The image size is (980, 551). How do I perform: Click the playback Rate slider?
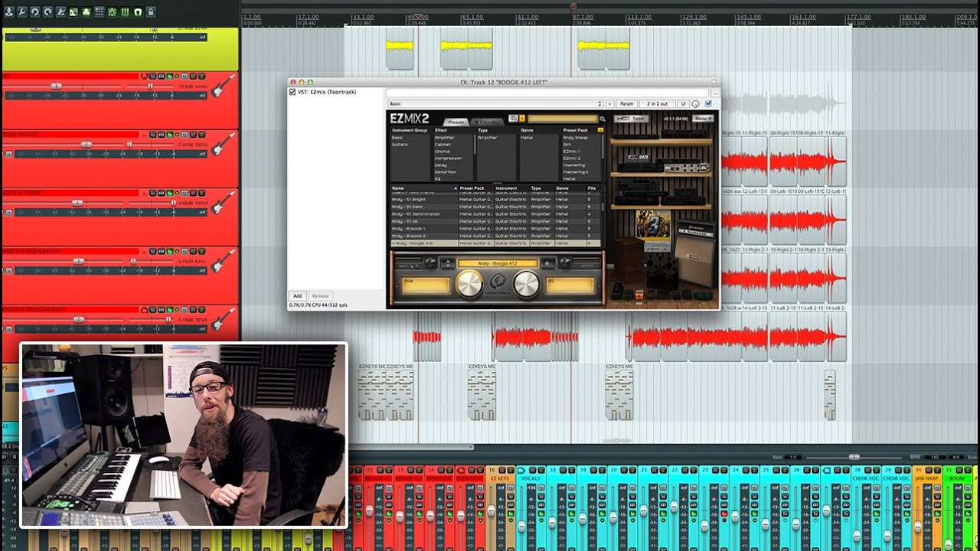click(854, 457)
